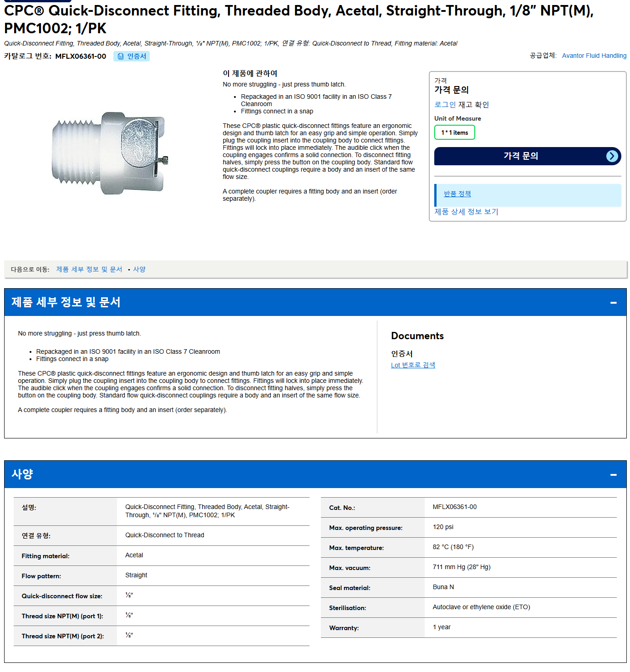
Task: Click the fitting product image
Action: [109, 153]
